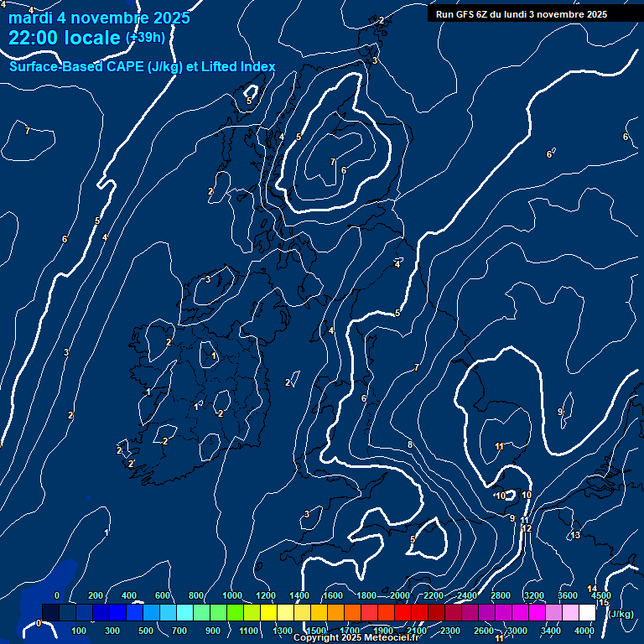Click the contour label 12 on the map
Viewport: 644px width, 644px height.
[x=527, y=528]
